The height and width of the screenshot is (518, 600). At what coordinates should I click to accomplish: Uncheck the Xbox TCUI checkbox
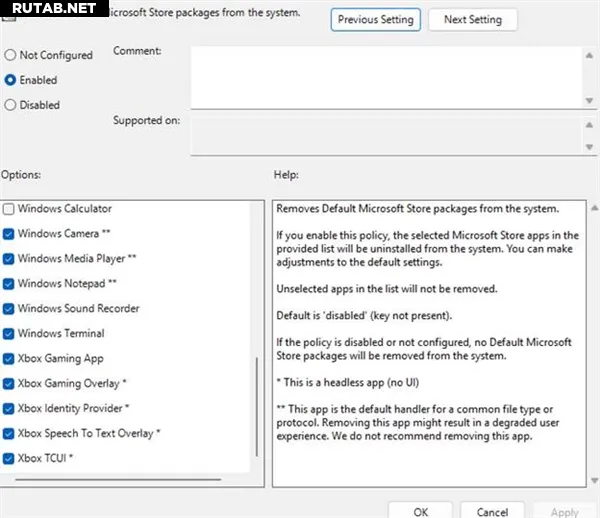[8, 458]
